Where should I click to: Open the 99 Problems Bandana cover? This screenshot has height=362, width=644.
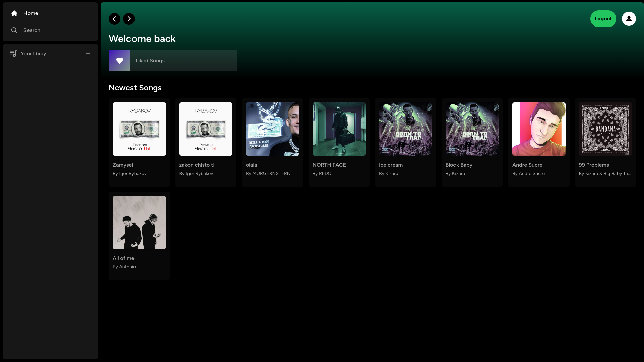(x=605, y=129)
